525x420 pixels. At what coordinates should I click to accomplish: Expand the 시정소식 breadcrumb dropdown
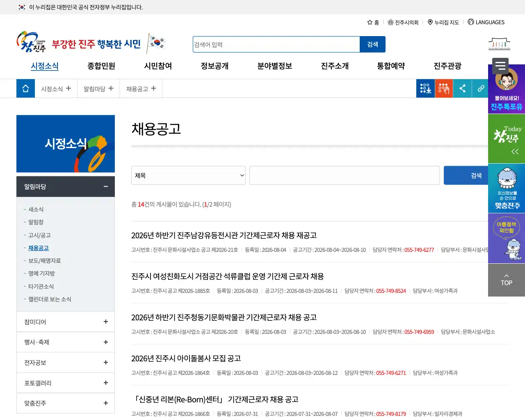coord(56,89)
